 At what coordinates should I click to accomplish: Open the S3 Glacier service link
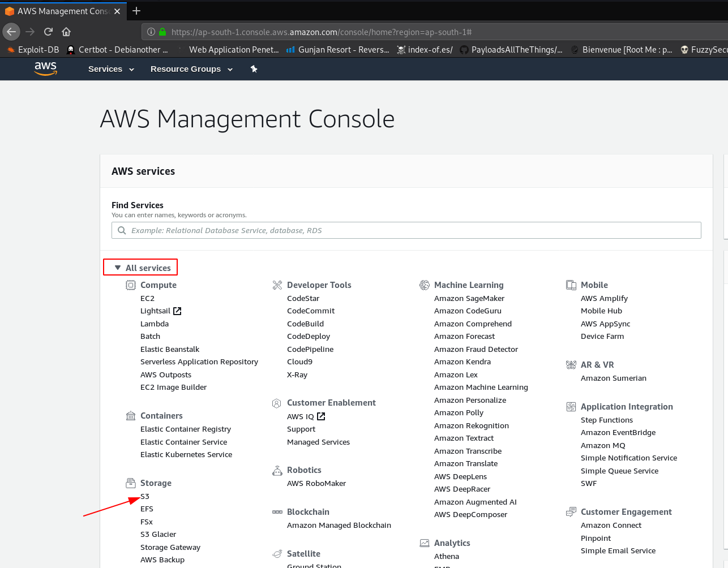[x=159, y=535]
